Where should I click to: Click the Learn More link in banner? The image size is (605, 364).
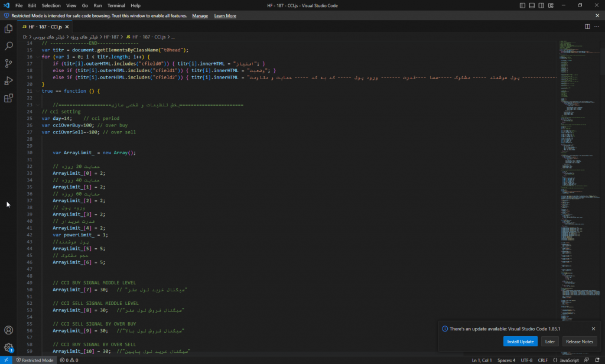[225, 16]
